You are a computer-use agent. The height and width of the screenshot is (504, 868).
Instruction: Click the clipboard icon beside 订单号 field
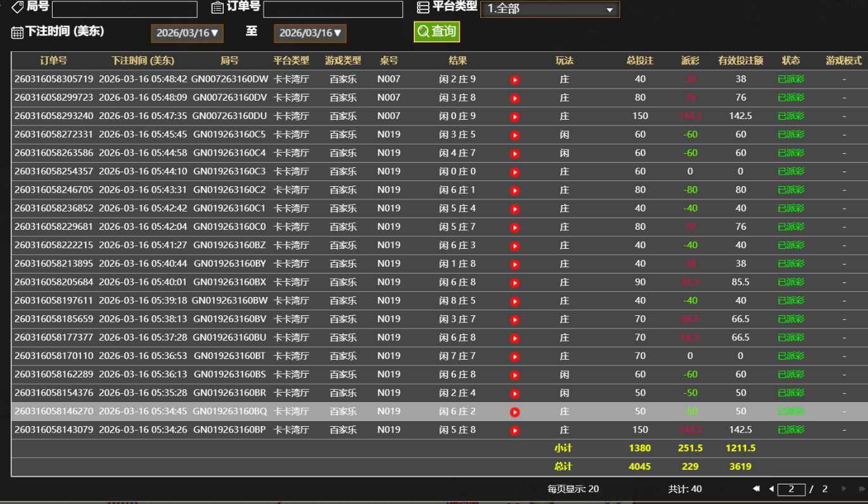[215, 9]
